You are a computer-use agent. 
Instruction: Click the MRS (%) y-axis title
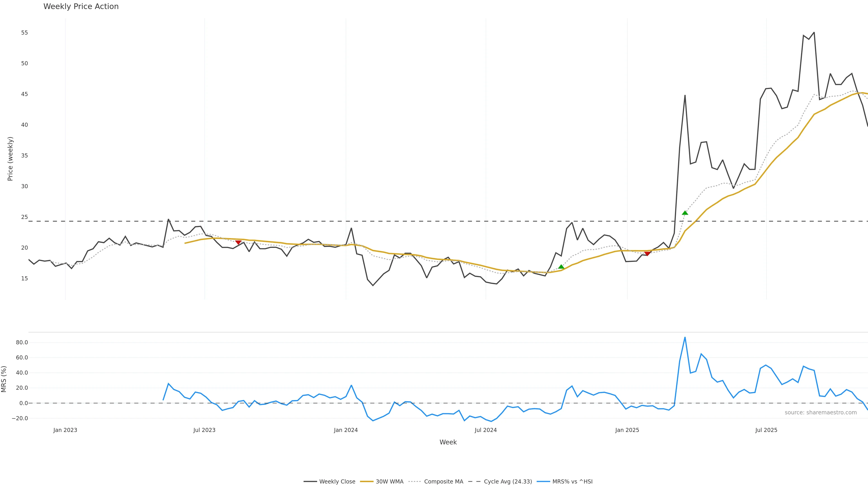pos(4,379)
